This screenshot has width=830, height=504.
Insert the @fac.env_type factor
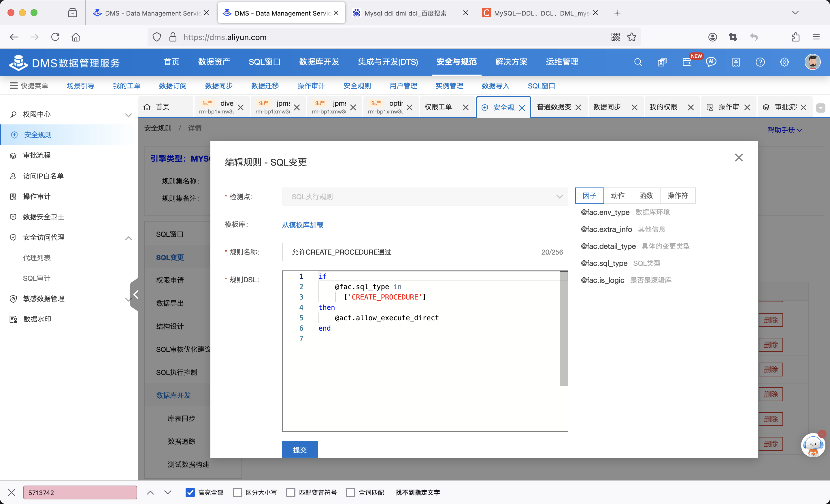click(605, 213)
